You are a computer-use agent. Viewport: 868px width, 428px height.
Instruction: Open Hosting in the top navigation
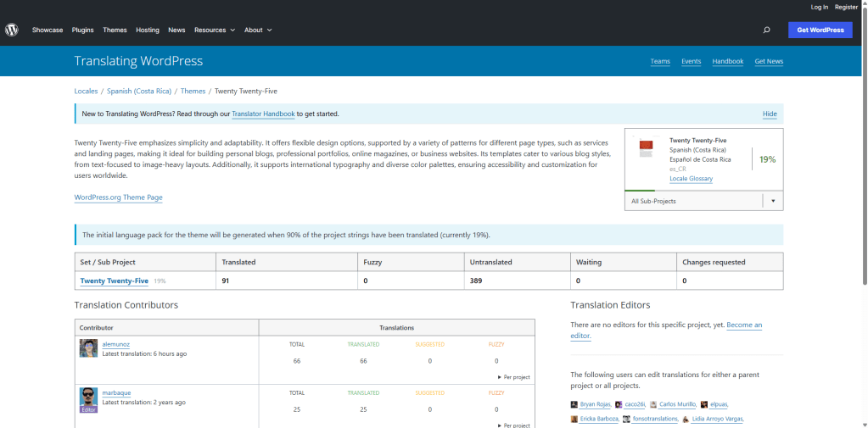point(148,30)
